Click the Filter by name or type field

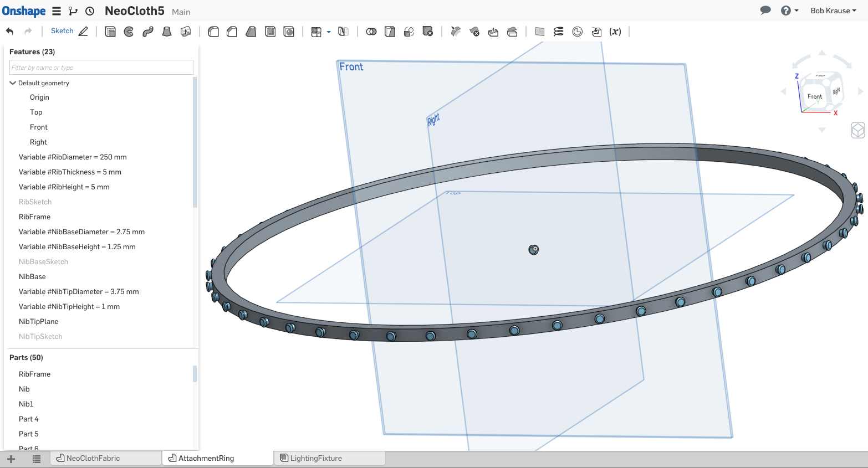pyautogui.click(x=101, y=67)
